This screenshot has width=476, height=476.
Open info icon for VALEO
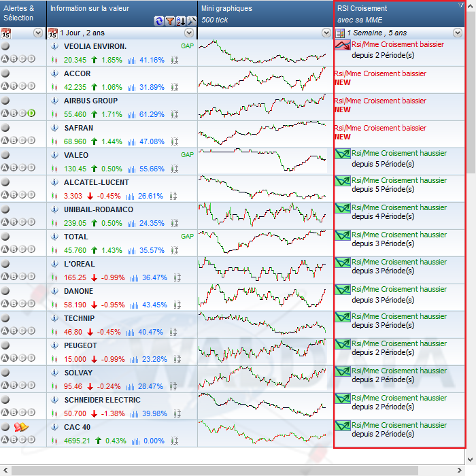[x=54, y=155]
